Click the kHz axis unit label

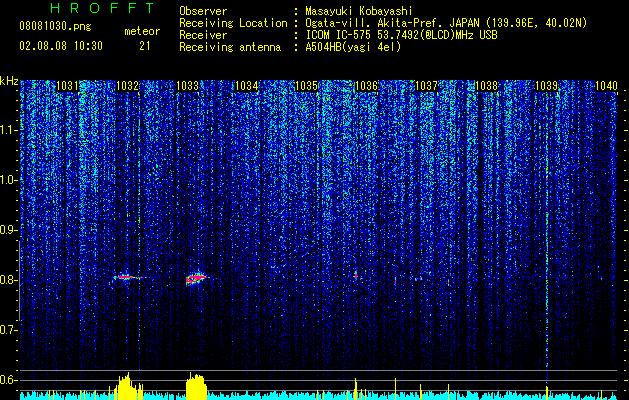click(x=9, y=81)
